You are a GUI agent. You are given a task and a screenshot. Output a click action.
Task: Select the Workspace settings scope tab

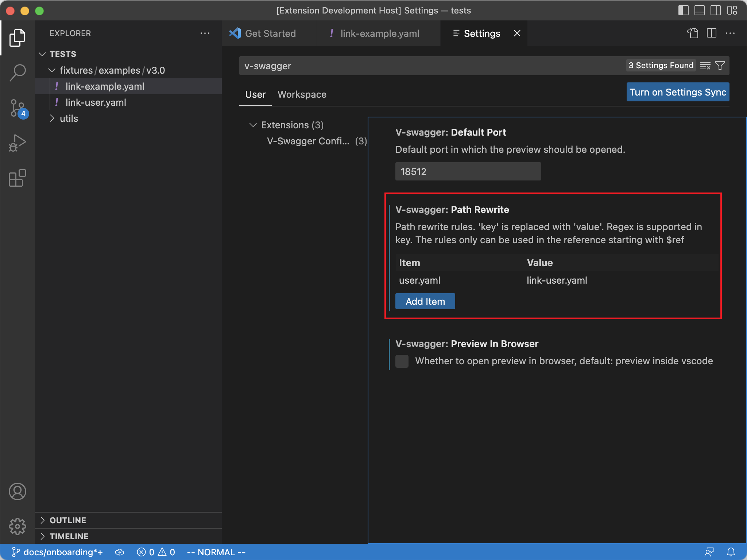tap(302, 94)
